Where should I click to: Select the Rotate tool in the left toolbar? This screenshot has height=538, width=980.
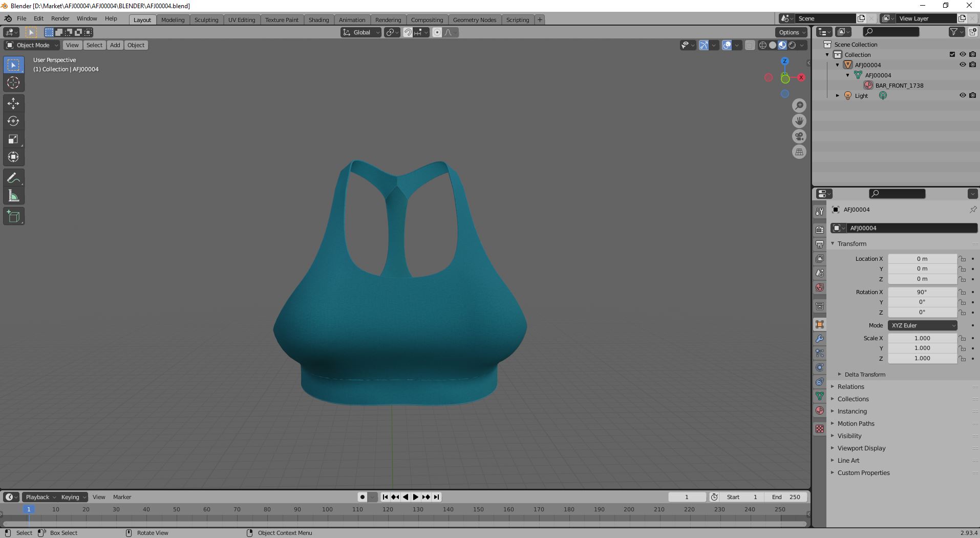coord(13,121)
